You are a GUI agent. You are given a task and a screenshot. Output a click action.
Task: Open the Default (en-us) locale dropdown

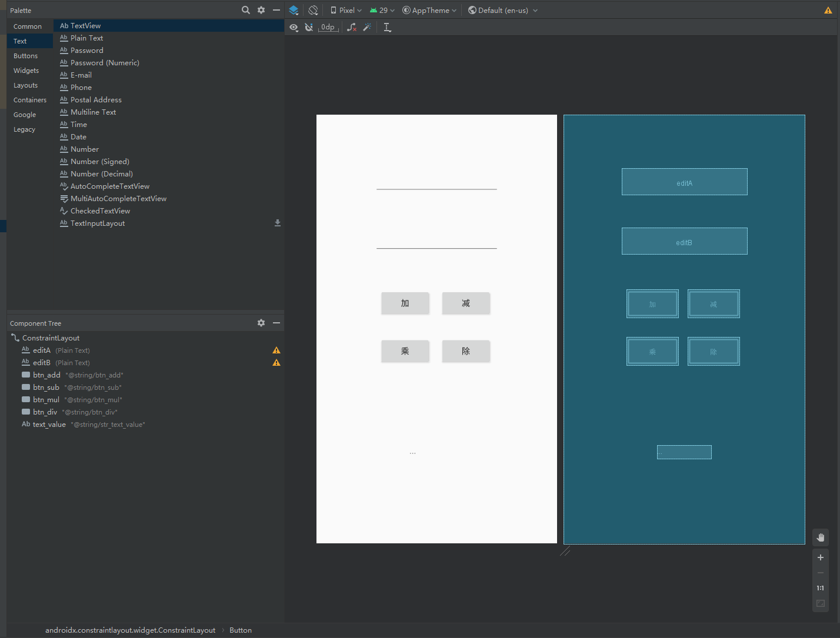point(503,11)
